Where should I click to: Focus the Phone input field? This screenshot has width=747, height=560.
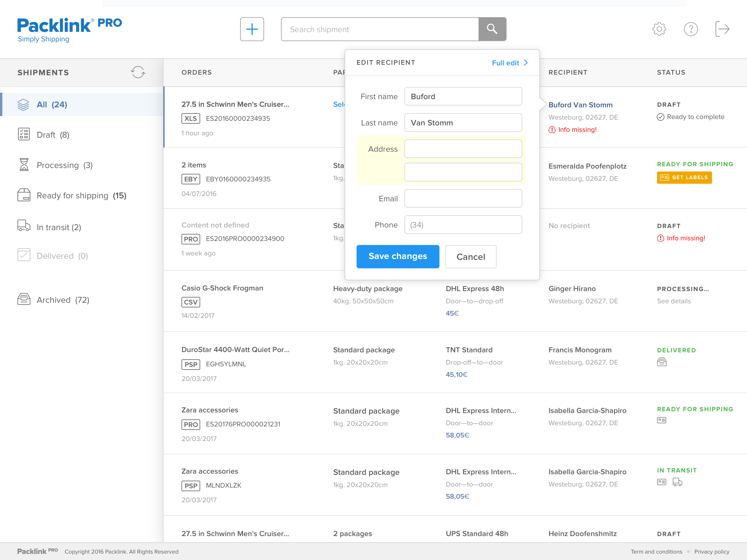tap(463, 225)
